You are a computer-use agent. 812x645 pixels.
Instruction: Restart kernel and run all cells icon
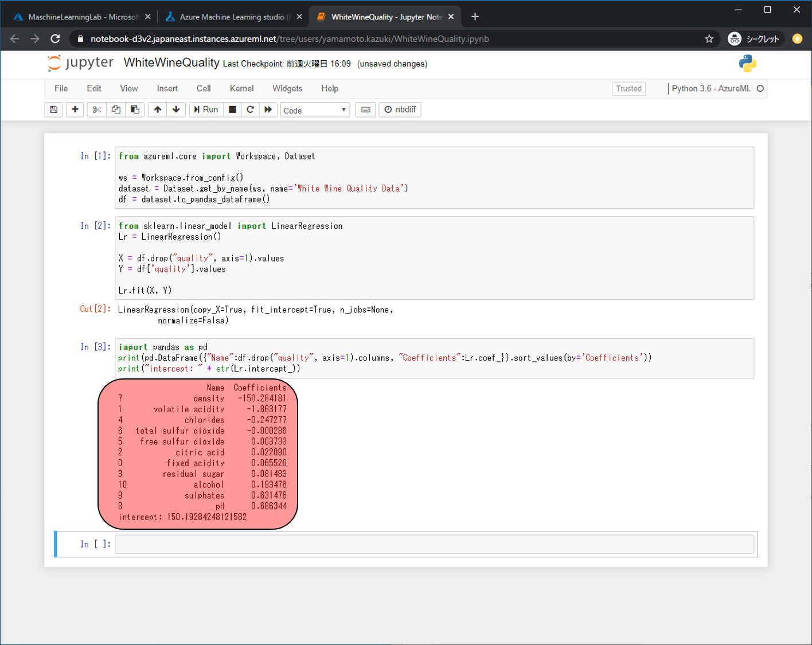pyautogui.click(x=268, y=110)
